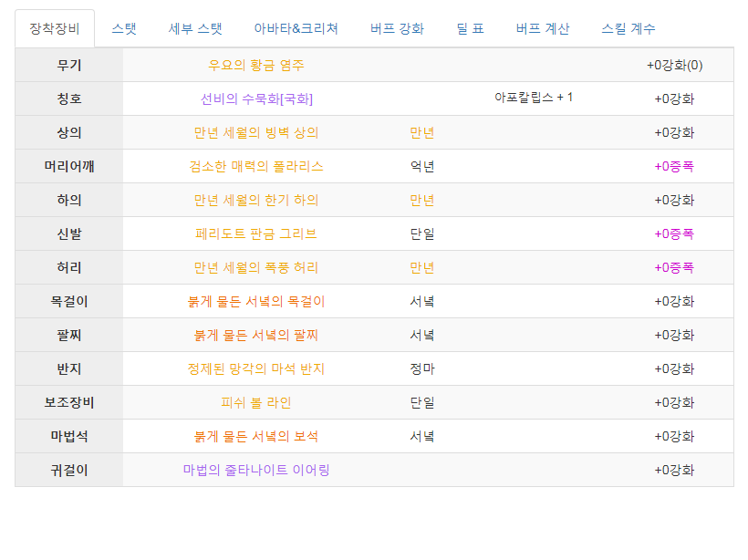748x560 pixels.
Task: Click the 장착장비 tab
Action: [55, 28]
